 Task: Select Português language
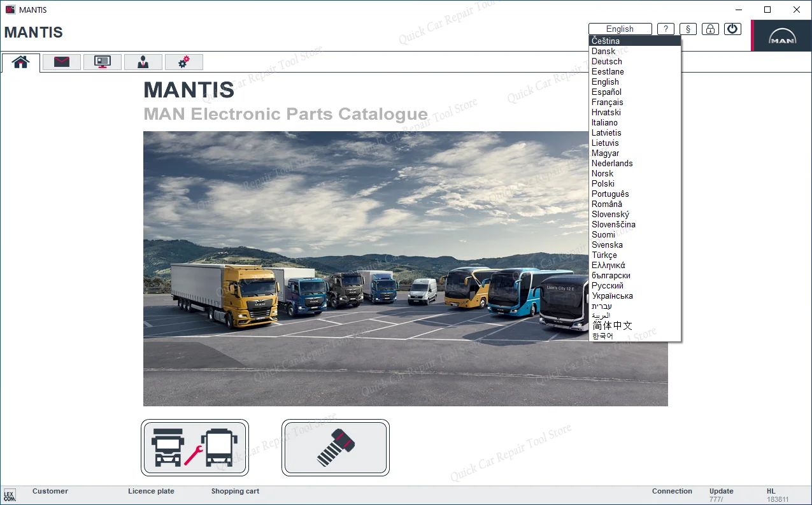(635, 194)
